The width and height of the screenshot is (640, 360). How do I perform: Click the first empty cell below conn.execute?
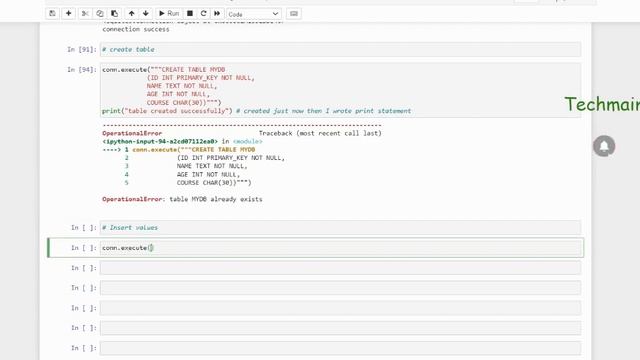coord(340,268)
